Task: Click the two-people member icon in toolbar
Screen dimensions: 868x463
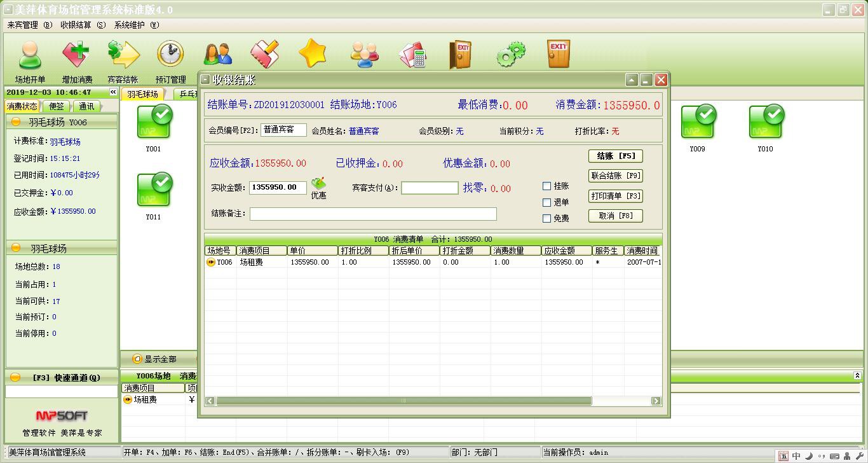Action: [x=218, y=55]
